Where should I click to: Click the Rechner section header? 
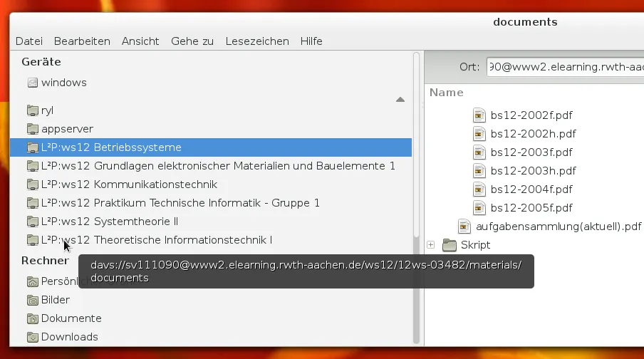coord(45,261)
